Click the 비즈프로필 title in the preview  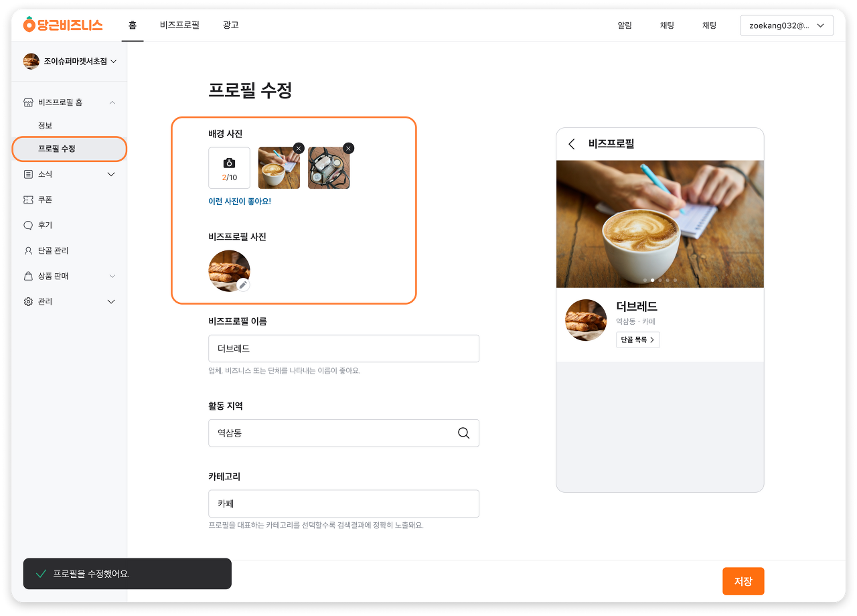[x=611, y=143]
